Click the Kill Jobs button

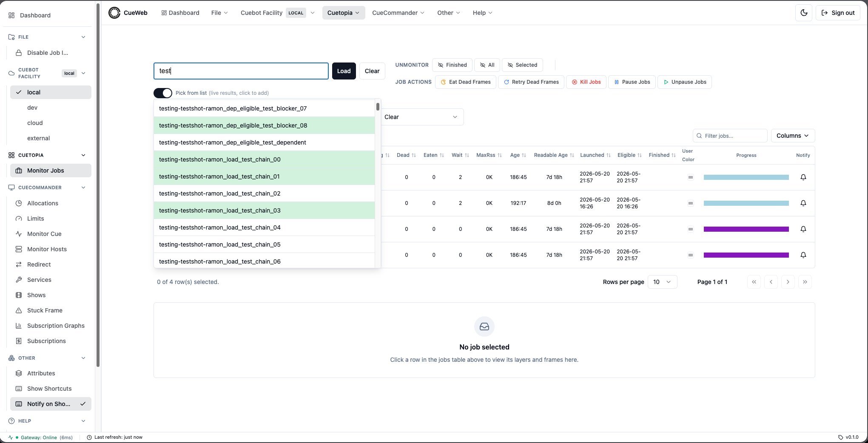(x=586, y=82)
